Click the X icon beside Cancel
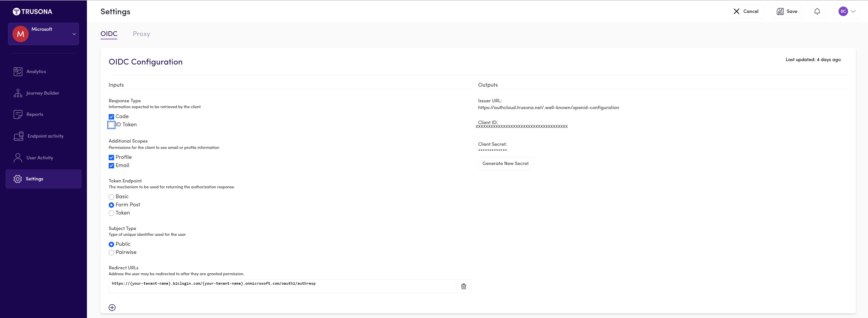The width and height of the screenshot is (868, 318). pyautogui.click(x=737, y=12)
